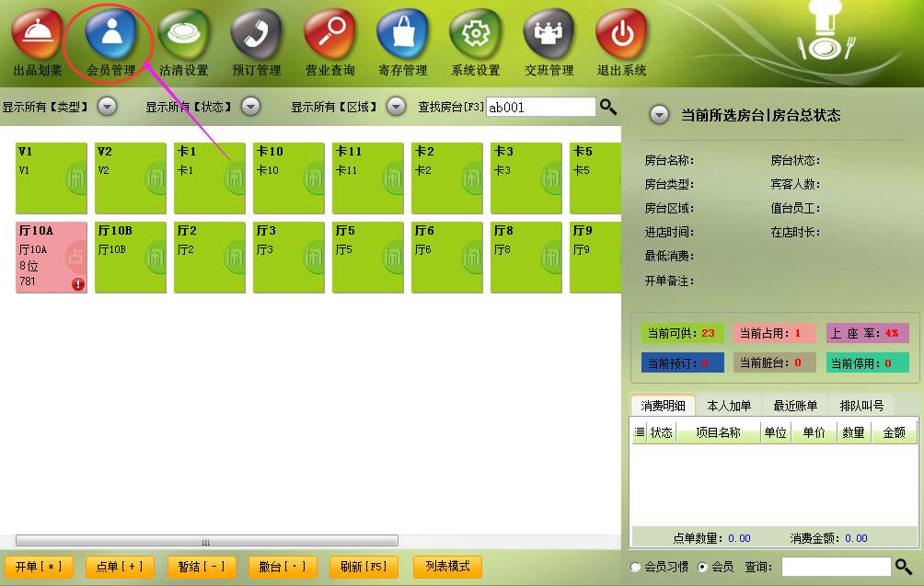This screenshot has width=924, height=586.
Task: Select the 会员习惯 radio button
Action: (635, 568)
